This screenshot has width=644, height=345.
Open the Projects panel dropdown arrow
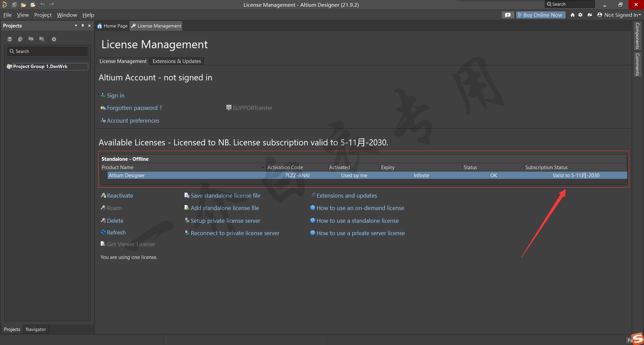pos(76,26)
